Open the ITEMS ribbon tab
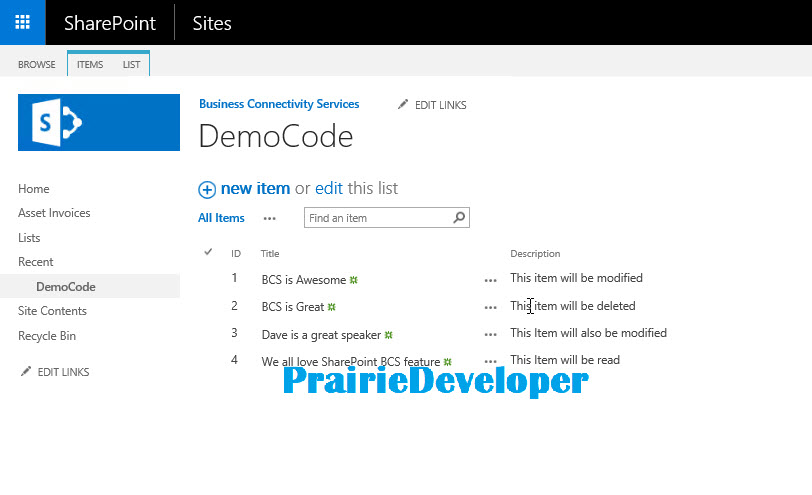The image size is (812, 495). tap(90, 65)
